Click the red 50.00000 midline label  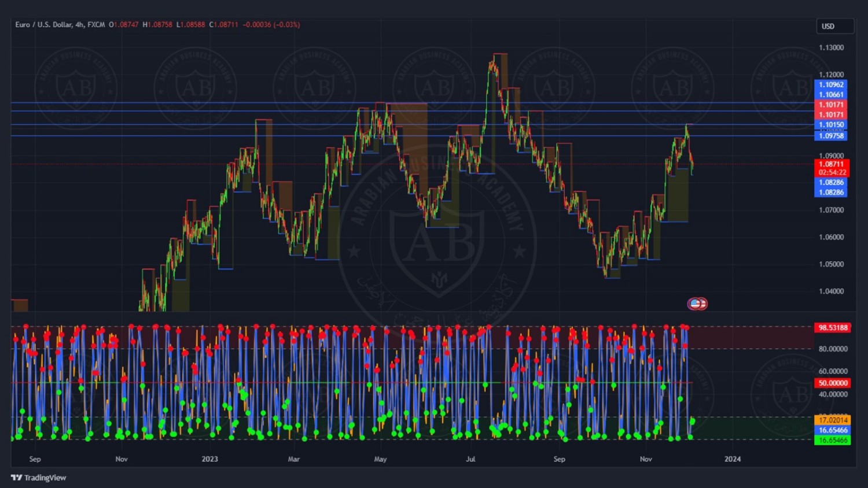tap(832, 383)
